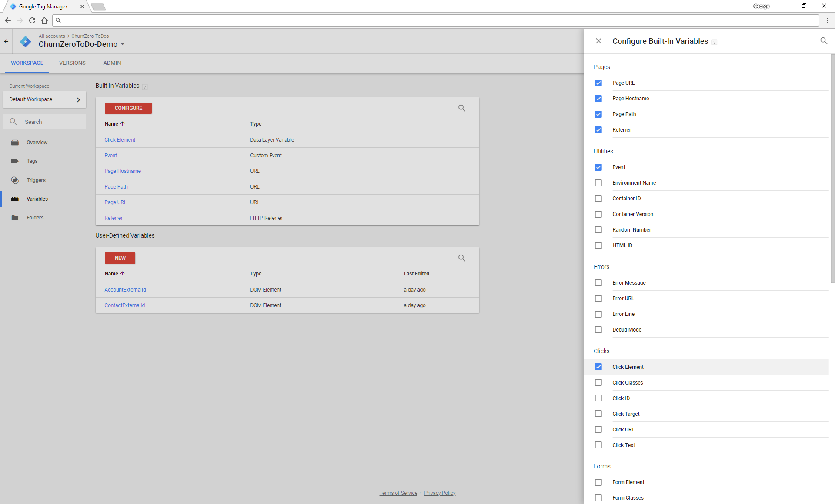Enable the Form Element variable
This screenshot has width=835, height=504.
[598, 482]
